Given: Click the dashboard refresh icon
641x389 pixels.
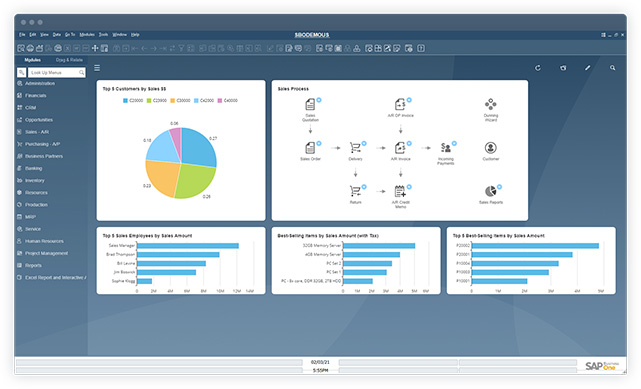Looking at the screenshot, I should pyautogui.click(x=538, y=68).
